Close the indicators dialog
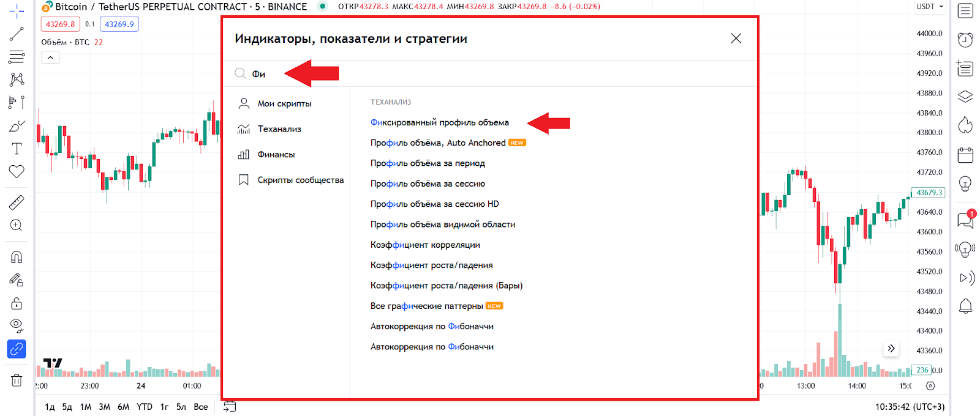Image resolution: width=980 pixels, height=416 pixels. click(736, 38)
